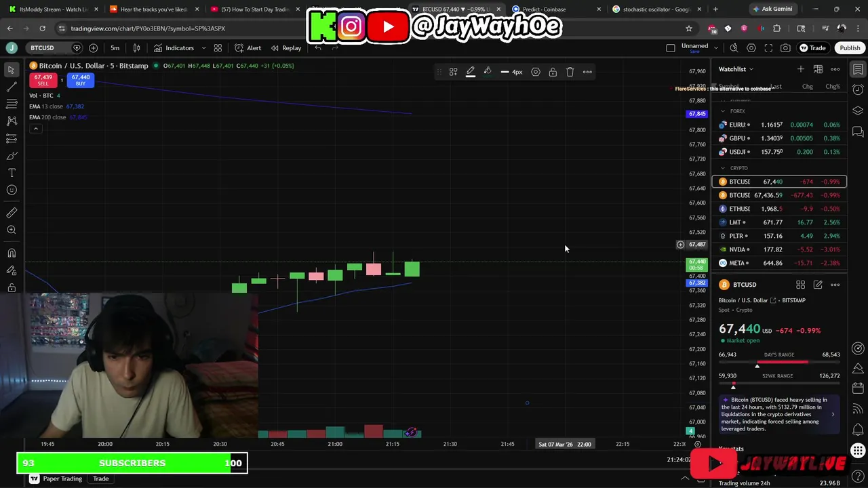Image resolution: width=868 pixels, height=488 pixels.
Task: Delete the selected drawing with trash icon
Action: pyautogui.click(x=570, y=72)
